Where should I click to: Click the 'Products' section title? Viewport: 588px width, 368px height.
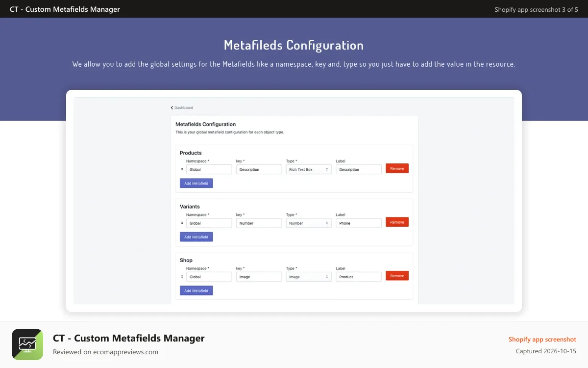pos(191,153)
